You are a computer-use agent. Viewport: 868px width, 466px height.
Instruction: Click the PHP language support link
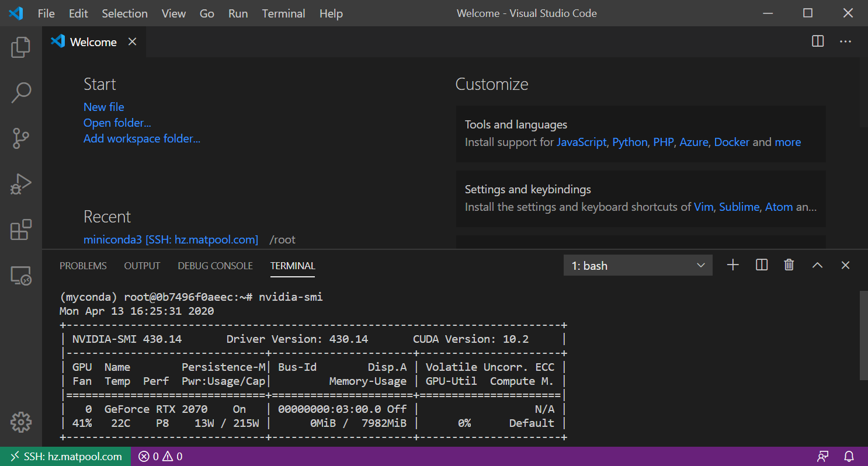tap(663, 142)
